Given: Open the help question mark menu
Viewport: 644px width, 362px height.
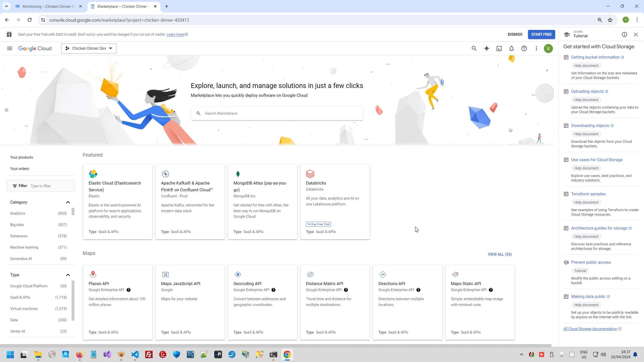Looking at the screenshot, I should click(524, 48).
